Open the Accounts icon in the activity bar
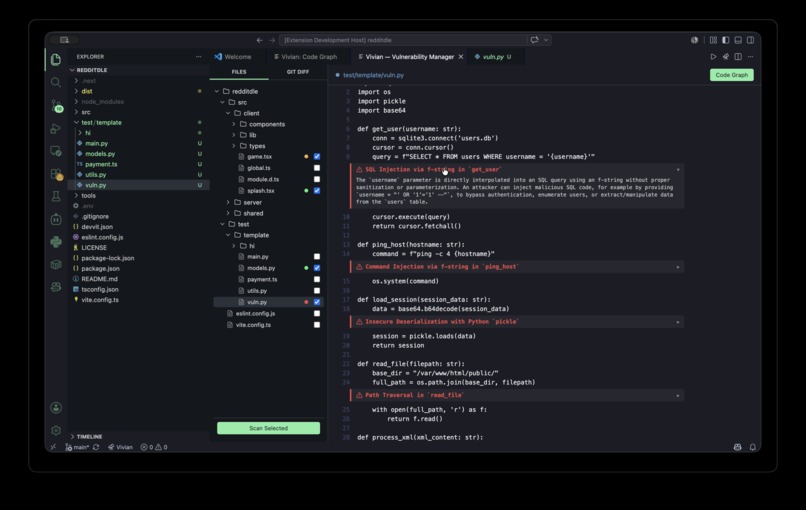This screenshot has width=806, height=510. click(x=56, y=408)
